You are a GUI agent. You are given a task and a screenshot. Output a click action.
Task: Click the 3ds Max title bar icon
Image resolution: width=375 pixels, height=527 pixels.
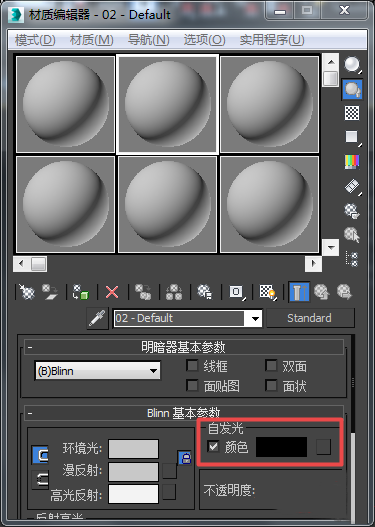tap(15, 14)
